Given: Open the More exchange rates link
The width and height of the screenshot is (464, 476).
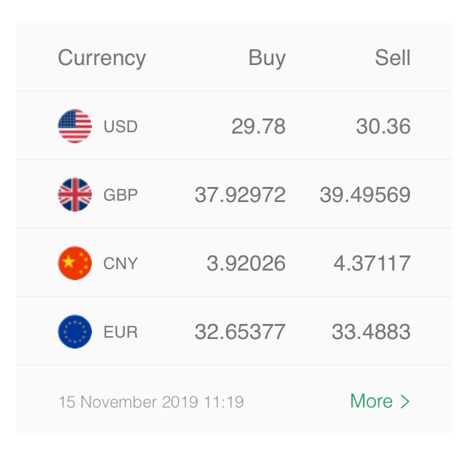Looking at the screenshot, I should click(x=380, y=401).
